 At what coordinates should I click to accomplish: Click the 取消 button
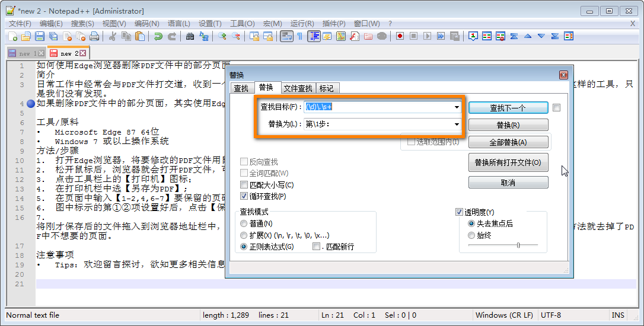point(508,183)
